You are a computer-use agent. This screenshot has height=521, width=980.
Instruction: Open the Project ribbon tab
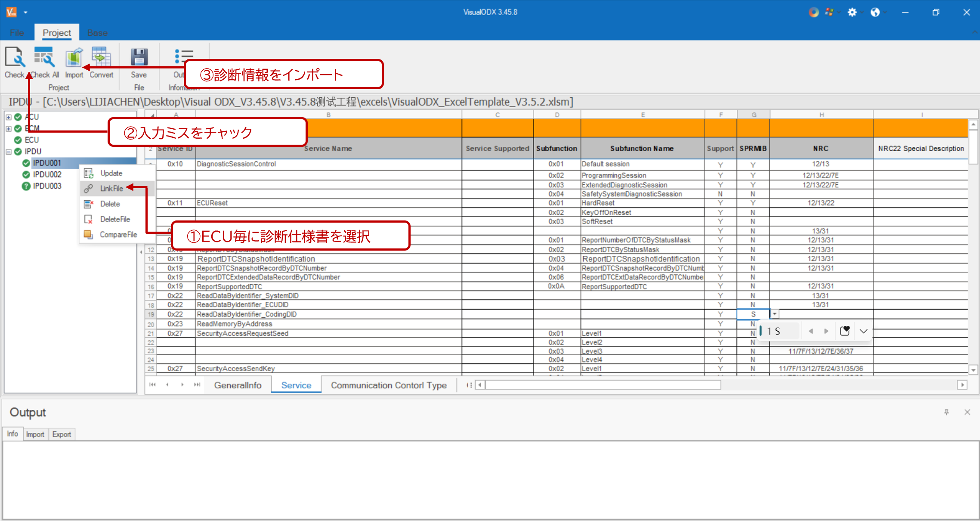[56, 33]
